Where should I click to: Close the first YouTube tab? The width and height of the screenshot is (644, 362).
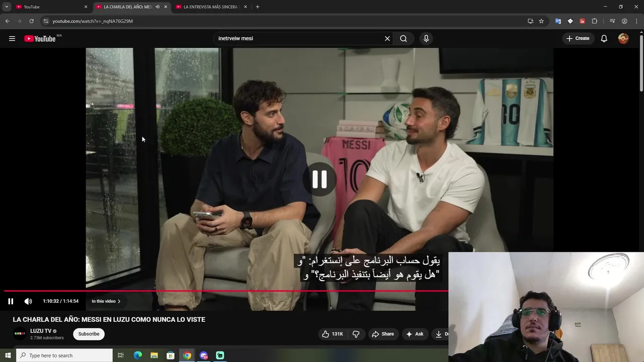[x=86, y=7]
